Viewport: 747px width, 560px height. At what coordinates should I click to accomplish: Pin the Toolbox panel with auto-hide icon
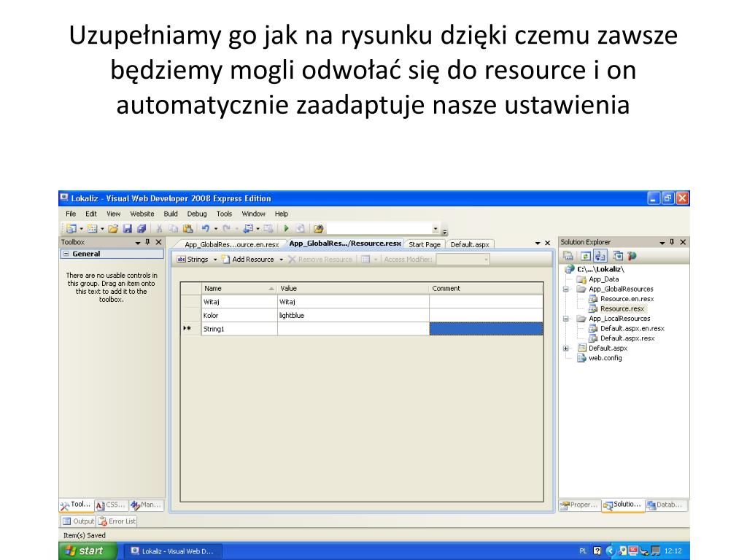pyautogui.click(x=147, y=242)
